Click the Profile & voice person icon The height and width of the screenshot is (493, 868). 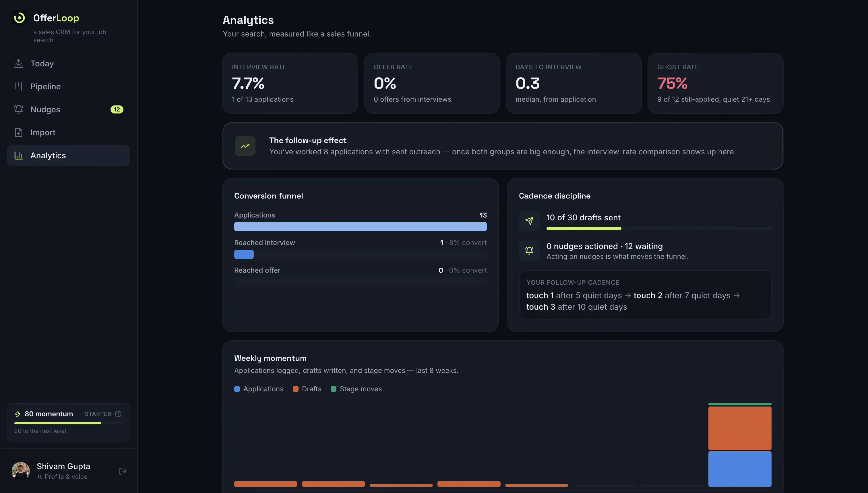point(40,477)
